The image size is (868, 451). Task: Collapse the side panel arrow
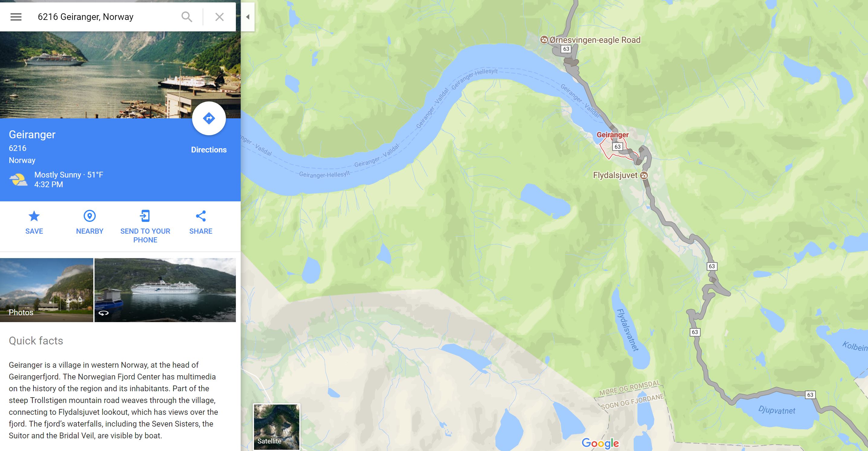pos(248,17)
